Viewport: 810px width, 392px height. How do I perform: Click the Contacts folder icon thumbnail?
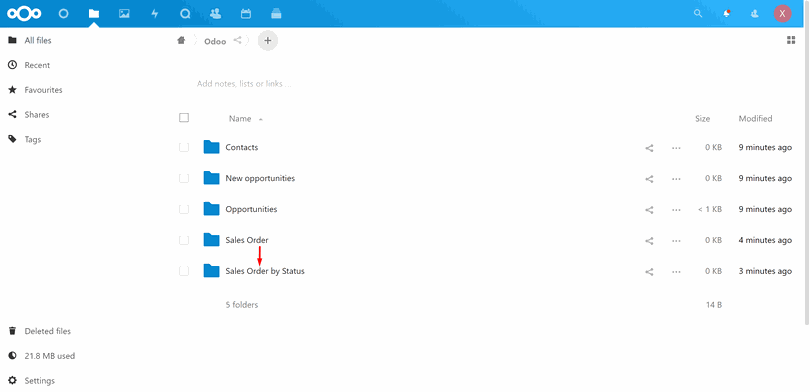[x=211, y=148]
